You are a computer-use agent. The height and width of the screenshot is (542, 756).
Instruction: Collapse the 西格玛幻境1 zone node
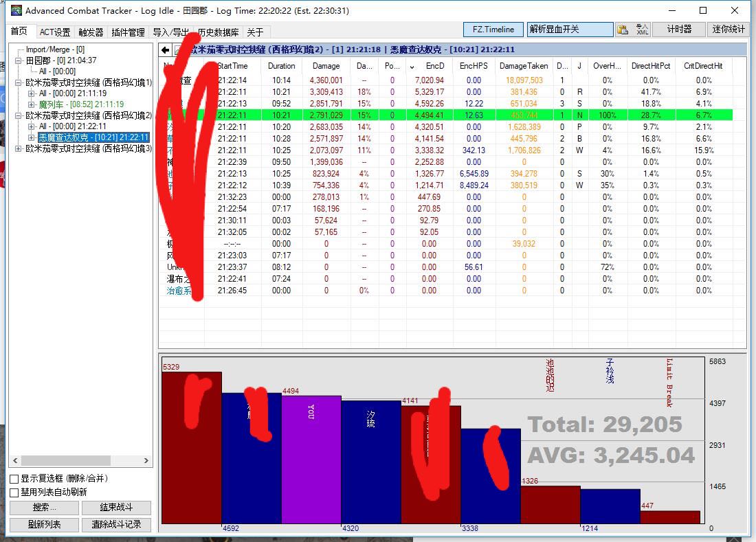click(19, 83)
